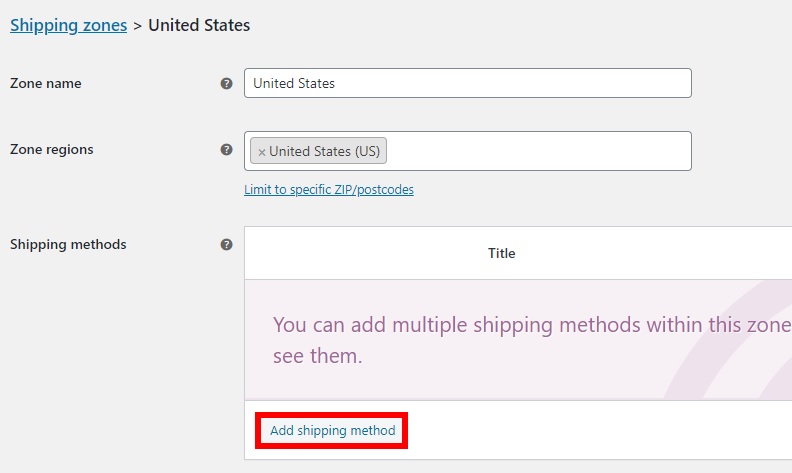The image size is (792, 473).
Task: Click the Zone name label
Action: click(46, 84)
